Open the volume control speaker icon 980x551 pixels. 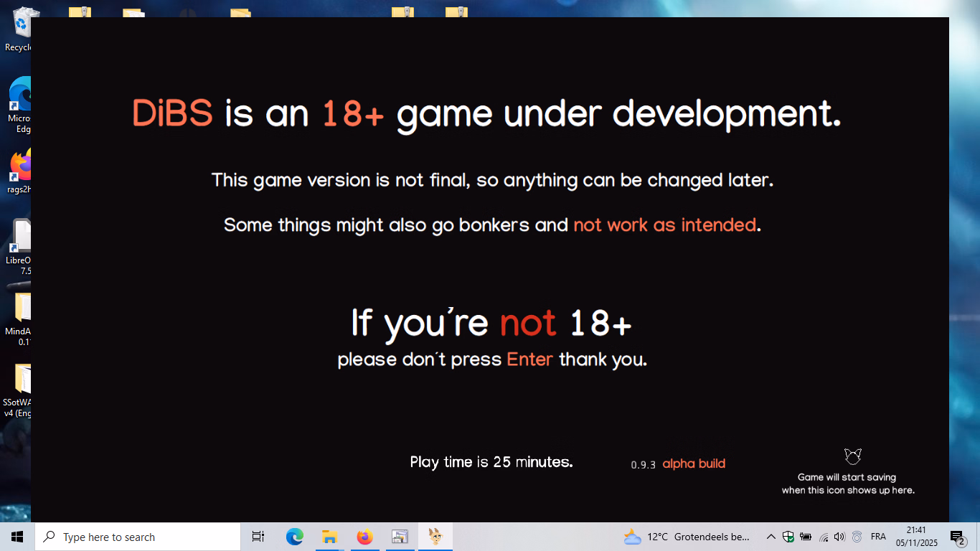tap(839, 537)
